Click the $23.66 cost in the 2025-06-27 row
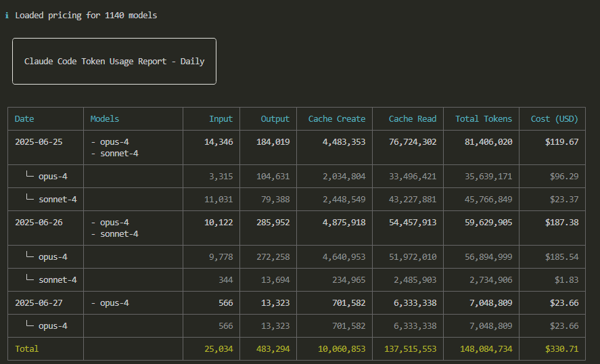The width and height of the screenshot is (600, 364). (x=564, y=302)
